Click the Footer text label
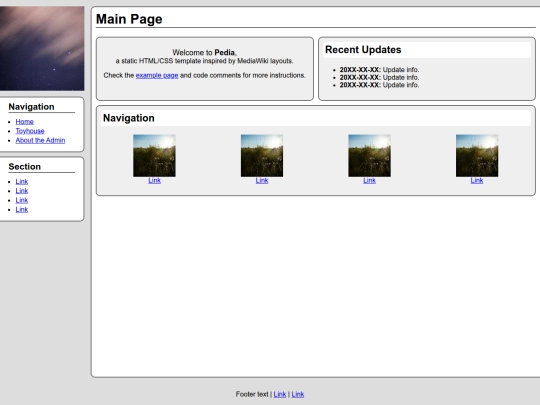The height and width of the screenshot is (405, 540). [x=252, y=394]
